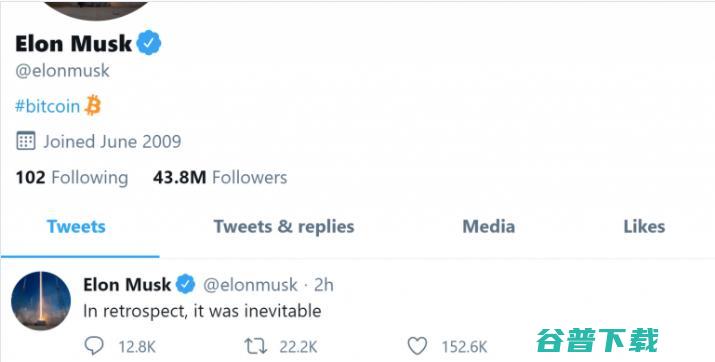Open the large profile picture at top
715x362 pixels.
(x=97, y=10)
